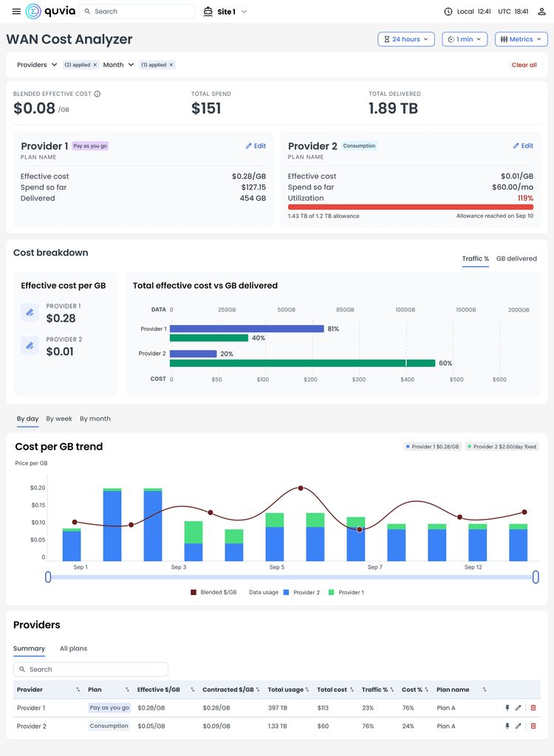
Task: Click the link icon for Provider 2 cost per GB
Action: coord(30,346)
